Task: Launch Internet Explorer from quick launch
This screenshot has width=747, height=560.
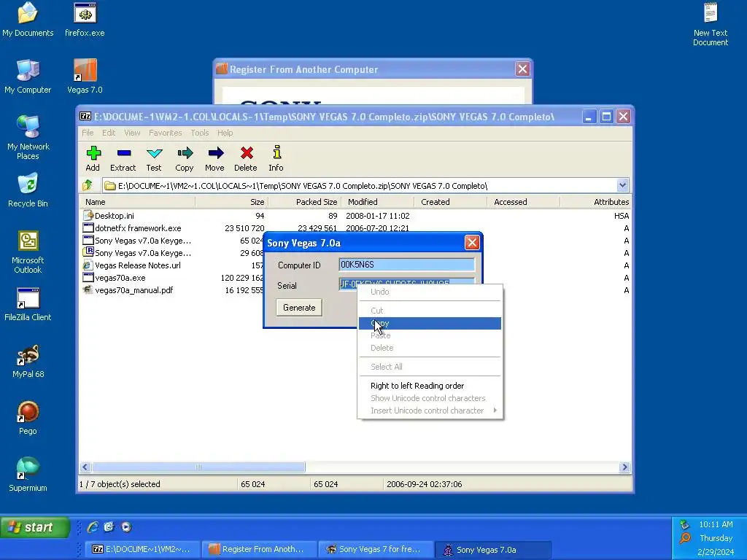Action: click(x=93, y=526)
